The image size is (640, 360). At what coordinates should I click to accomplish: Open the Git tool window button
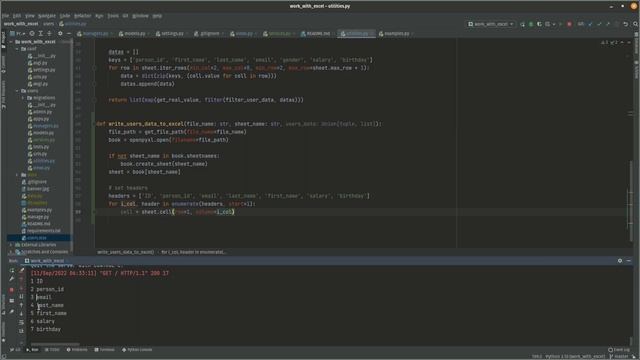point(15,350)
